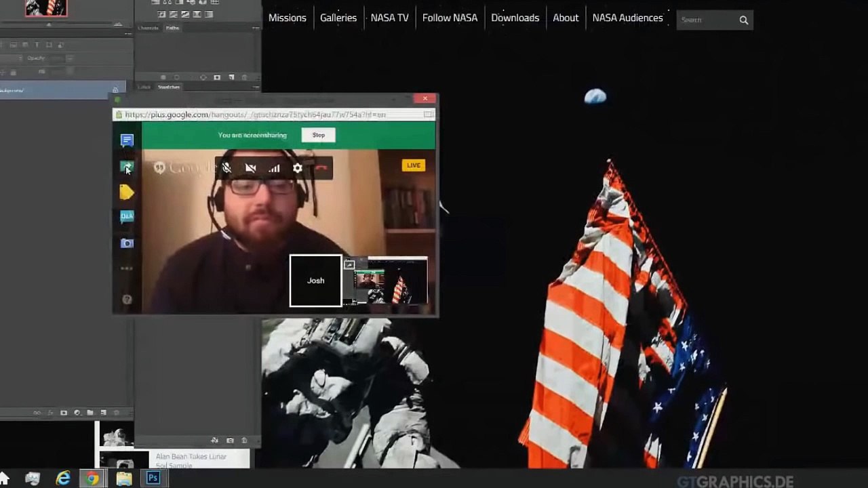
Task: Switch to the Paths tab in Photoshop
Action: pyautogui.click(x=173, y=28)
